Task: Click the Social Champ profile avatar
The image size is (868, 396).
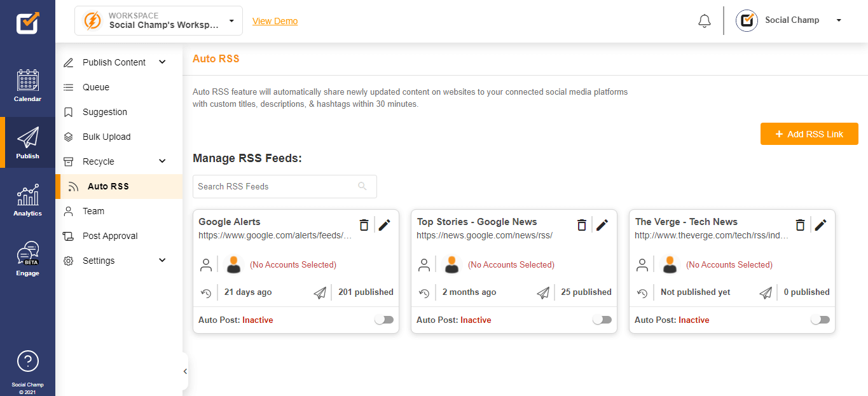Action: tap(747, 20)
